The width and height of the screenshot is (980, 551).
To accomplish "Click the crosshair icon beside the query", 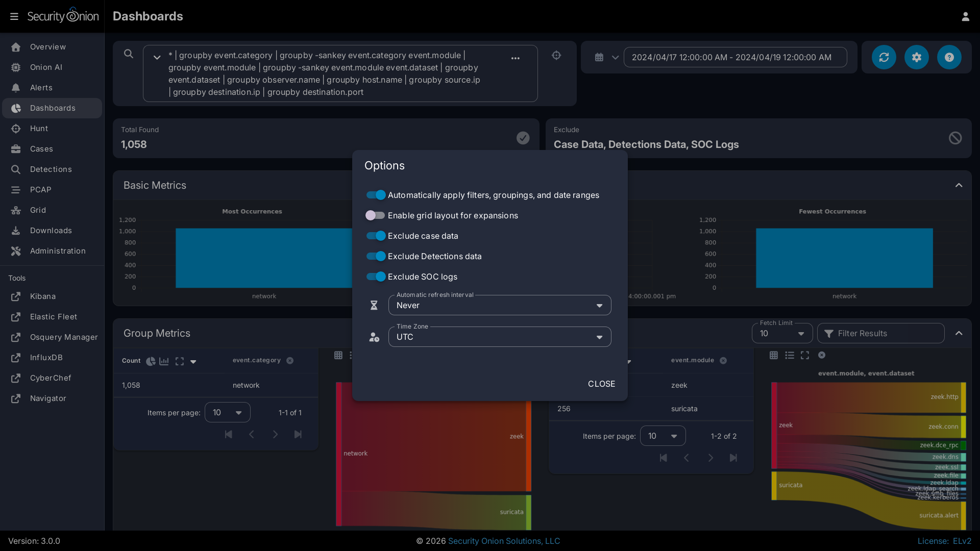I will 556,55.
